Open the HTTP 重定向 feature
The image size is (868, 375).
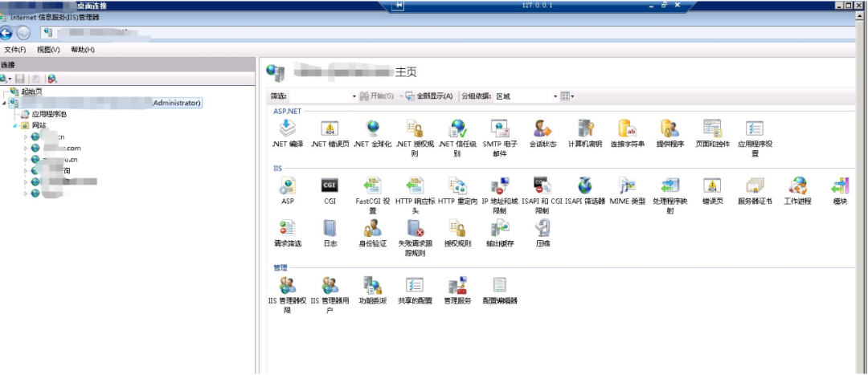pyautogui.click(x=457, y=191)
